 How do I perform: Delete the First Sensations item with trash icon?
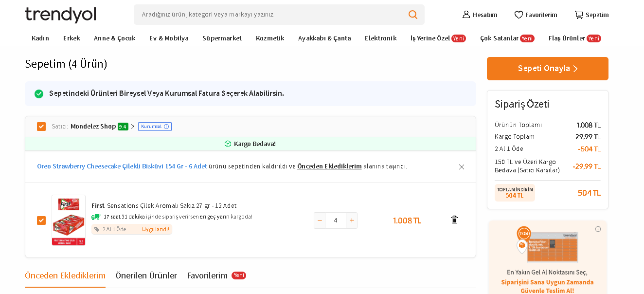[454, 220]
